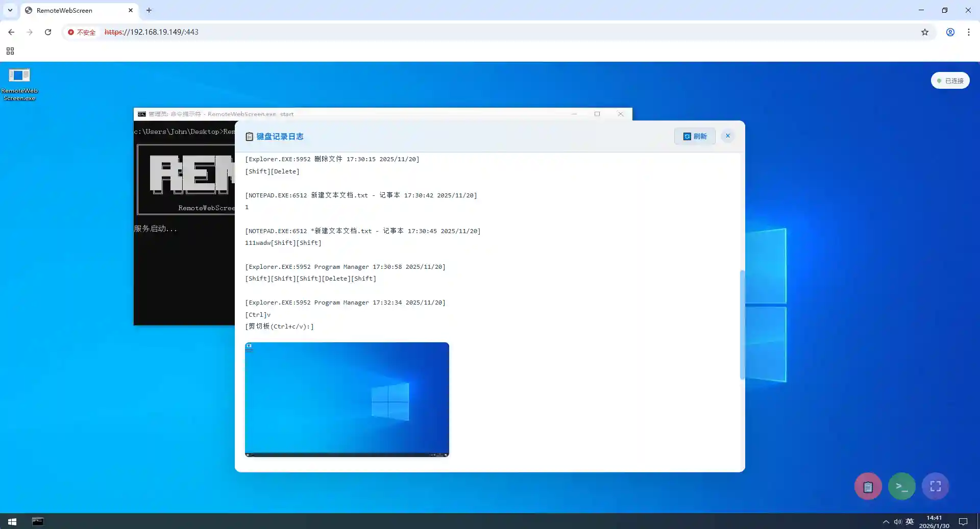Open the Windows Start menu
980x529 pixels.
tap(12, 521)
